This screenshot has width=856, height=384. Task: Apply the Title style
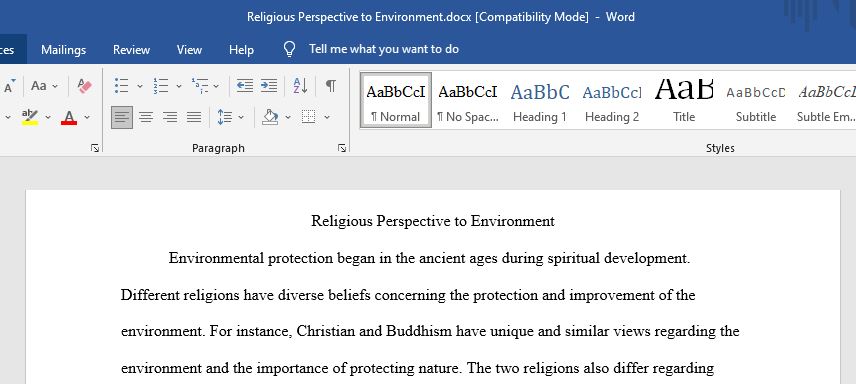click(x=684, y=101)
